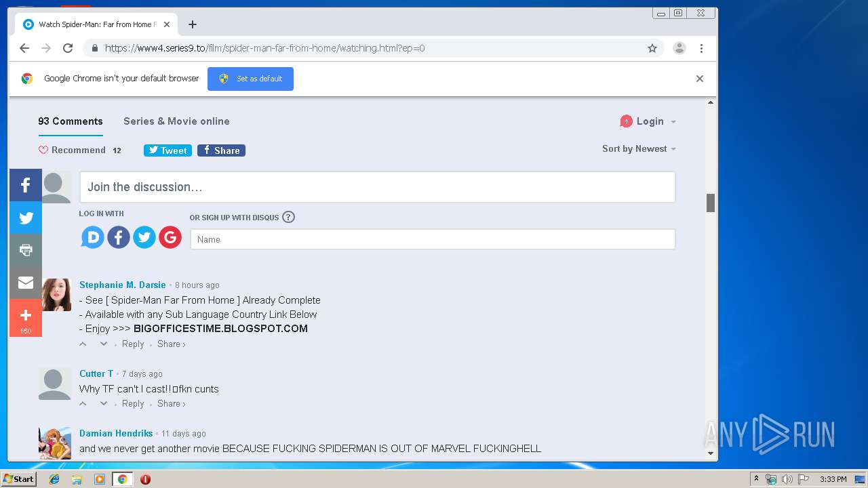
Task: Set Chrome as default browser
Action: [x=250, y=79]
